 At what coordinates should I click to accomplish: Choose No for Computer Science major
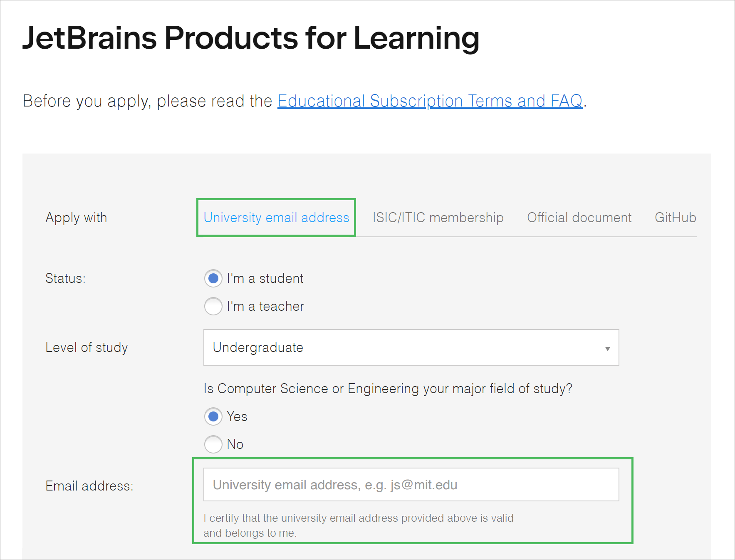tap(213, 444)
